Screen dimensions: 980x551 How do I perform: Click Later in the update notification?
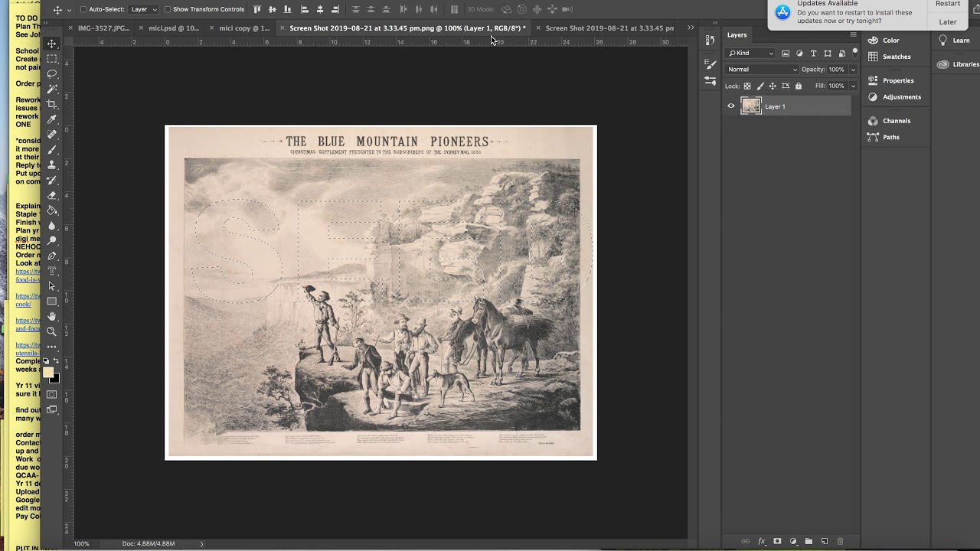click(x=948, y=21)
